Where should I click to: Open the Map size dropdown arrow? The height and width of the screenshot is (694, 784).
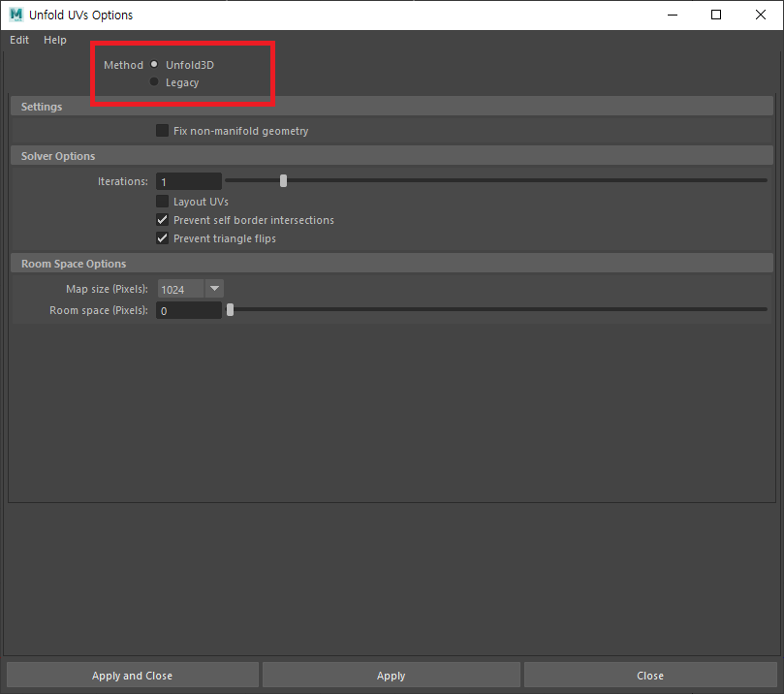pyautogui.click(x=214, y=289)
